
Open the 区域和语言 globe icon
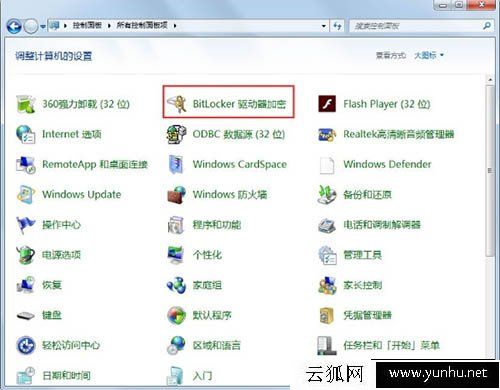click(x=177, y=346)
